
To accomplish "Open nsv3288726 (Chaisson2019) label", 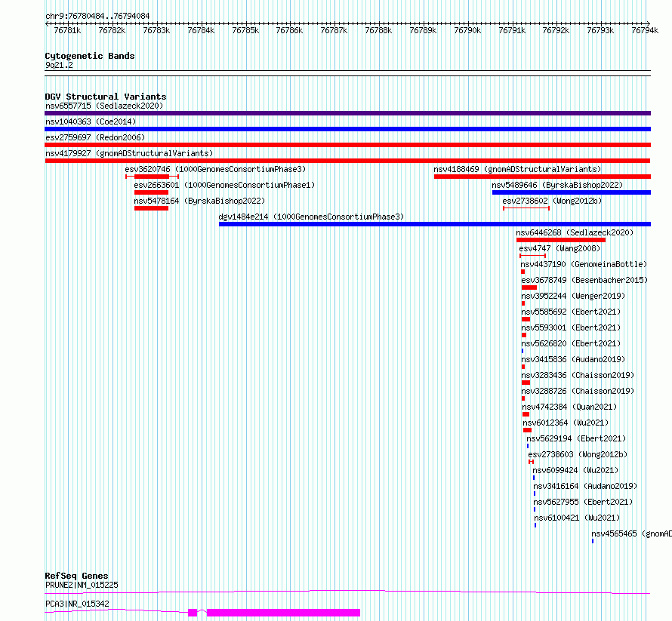I will pos(578,391).
